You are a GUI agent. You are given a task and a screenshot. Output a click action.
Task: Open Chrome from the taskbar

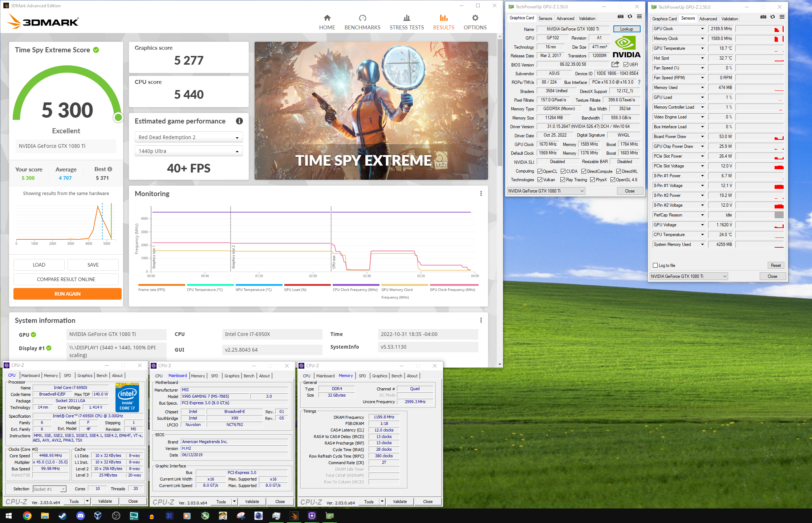(27, 515)
